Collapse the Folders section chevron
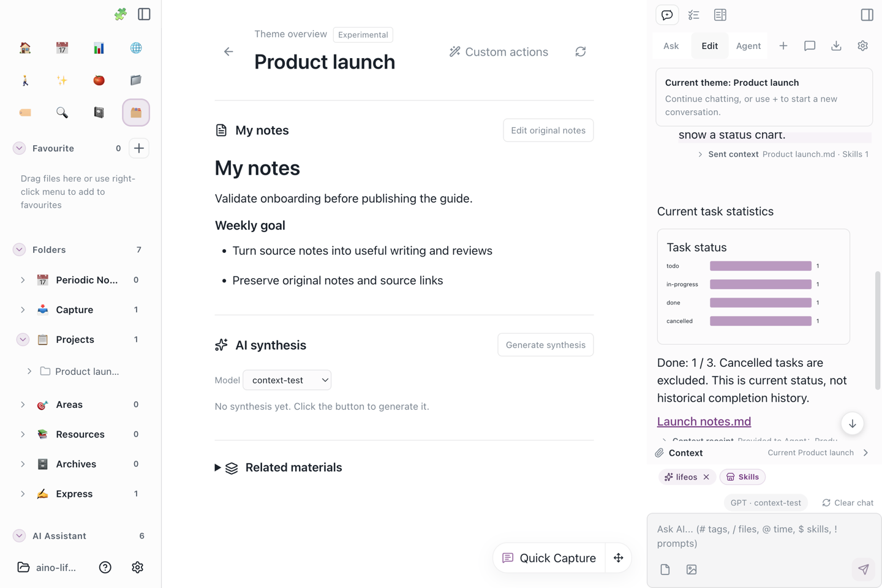The width and height of the screenshot is (882, 588). (x=19, y=250)
